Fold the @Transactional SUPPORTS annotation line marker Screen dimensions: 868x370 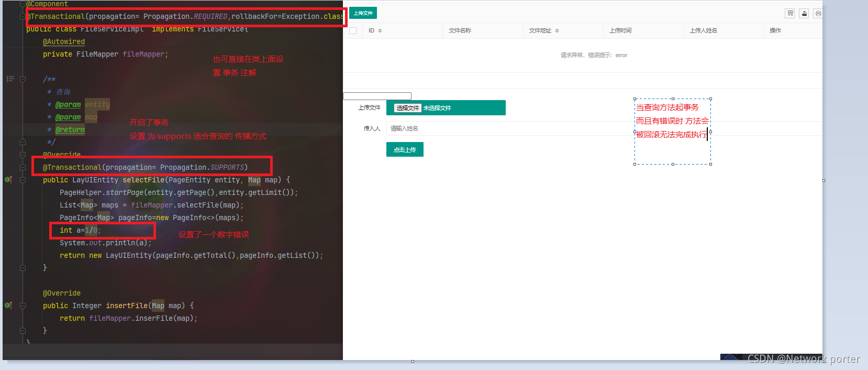[x=23, y=167]
